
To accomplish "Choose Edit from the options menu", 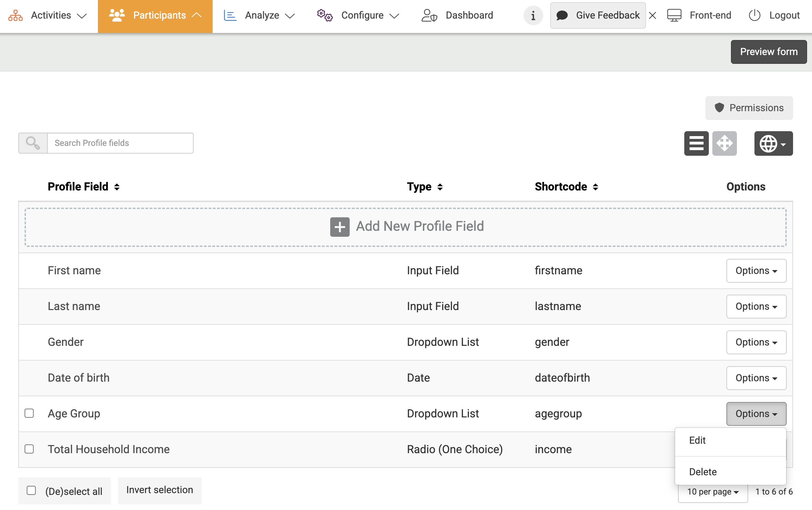I will coord(697,441).
